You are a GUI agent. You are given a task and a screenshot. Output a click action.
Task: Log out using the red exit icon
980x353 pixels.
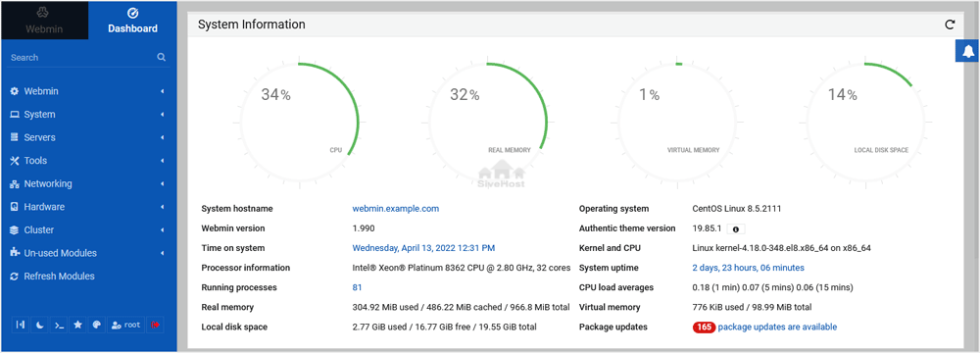point(155,325)
